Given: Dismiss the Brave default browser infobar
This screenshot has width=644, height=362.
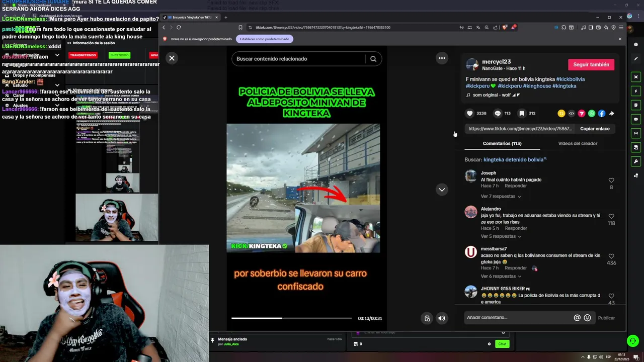Looking at the screenshot, I should click(620, 39).
